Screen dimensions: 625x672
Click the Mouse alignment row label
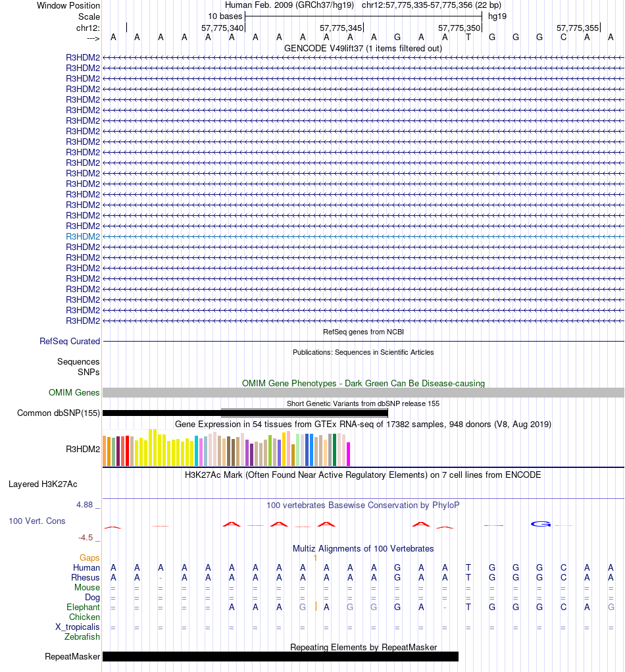[x=87, y=587]
